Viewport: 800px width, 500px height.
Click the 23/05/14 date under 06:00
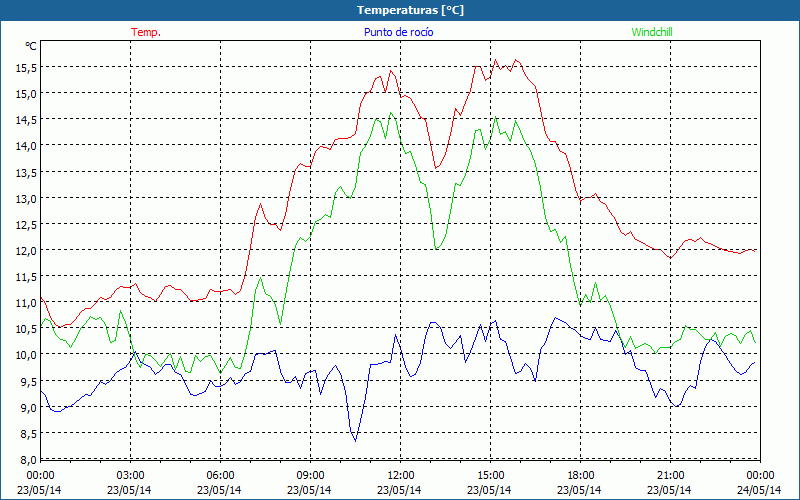219,490
